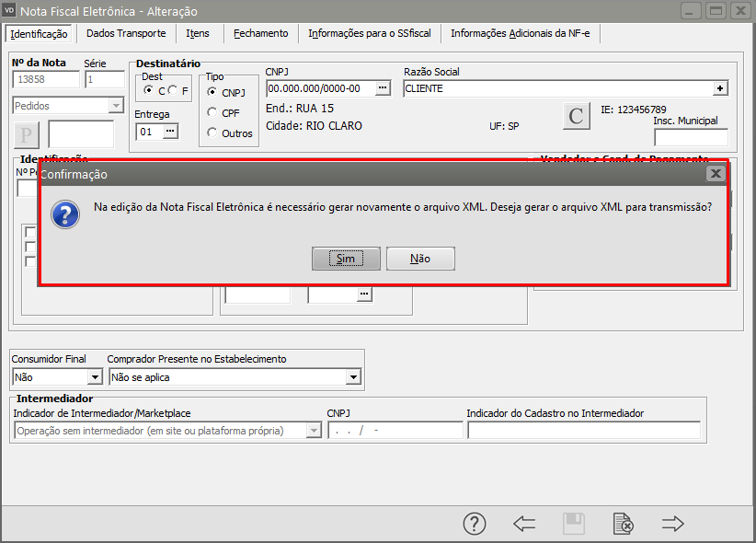Decline XML generation with Não
Viewport: 756px width, 543px height.
pos(420,259)
